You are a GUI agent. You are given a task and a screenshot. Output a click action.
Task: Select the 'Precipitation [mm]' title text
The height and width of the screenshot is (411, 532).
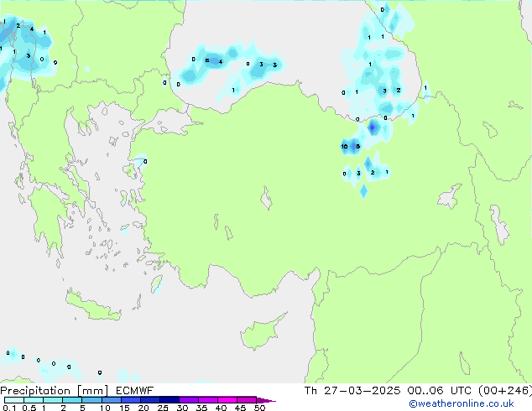click(x=55, y=391)
